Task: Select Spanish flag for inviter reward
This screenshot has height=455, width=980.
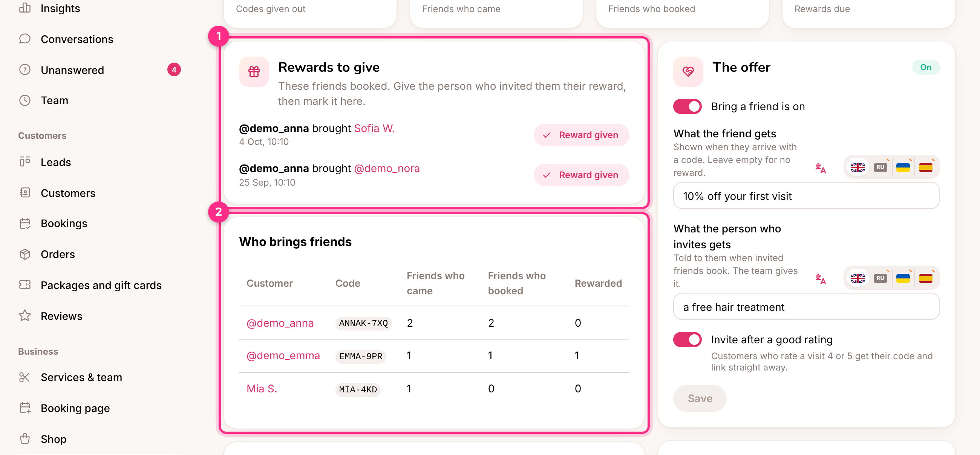Action: [x=925, y=278]
